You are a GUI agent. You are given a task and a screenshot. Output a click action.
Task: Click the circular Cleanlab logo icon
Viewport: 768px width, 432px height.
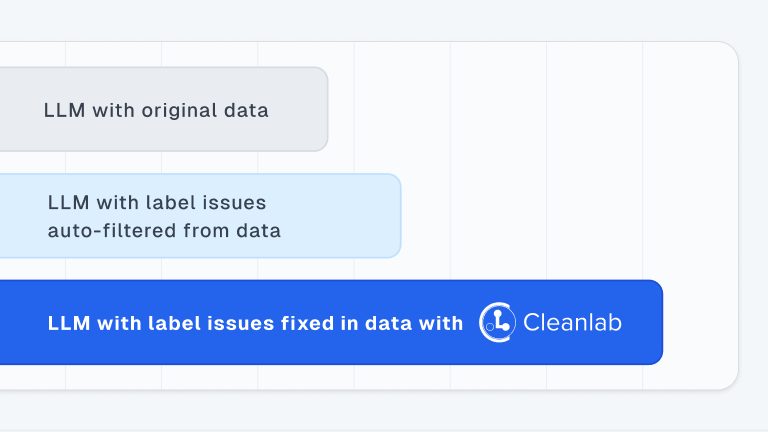[x=497, y=322]
